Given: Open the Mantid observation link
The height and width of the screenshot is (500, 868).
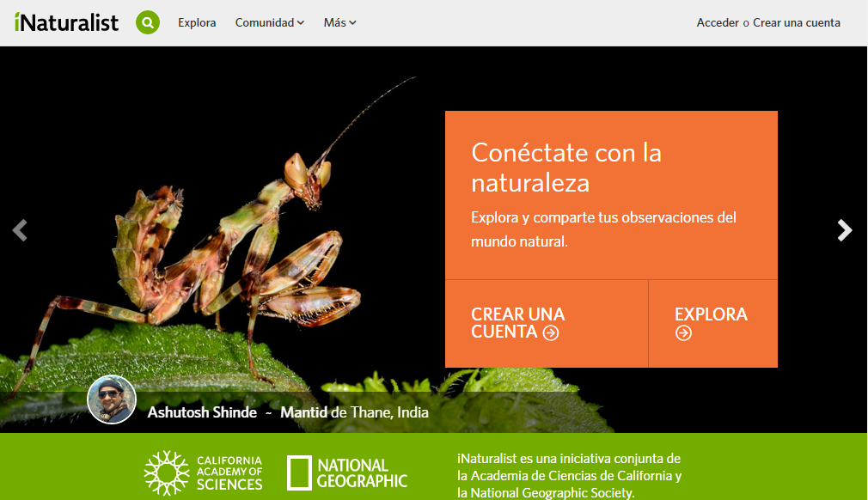Looking at the screenshot, I should pyautogui.click(x=304, y=412).
